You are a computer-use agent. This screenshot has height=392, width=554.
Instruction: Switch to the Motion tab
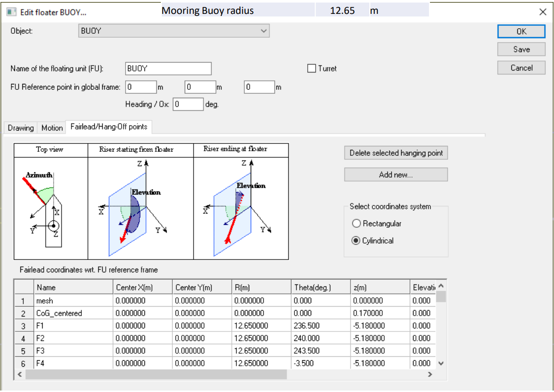point(52,128)
